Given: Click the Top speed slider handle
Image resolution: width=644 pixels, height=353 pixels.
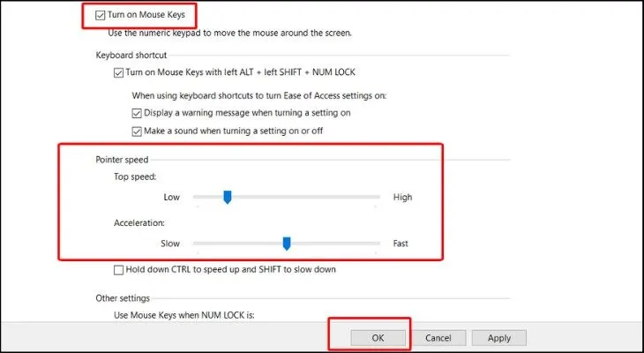Looking at the screenshot, I should (x=227, y=197).
